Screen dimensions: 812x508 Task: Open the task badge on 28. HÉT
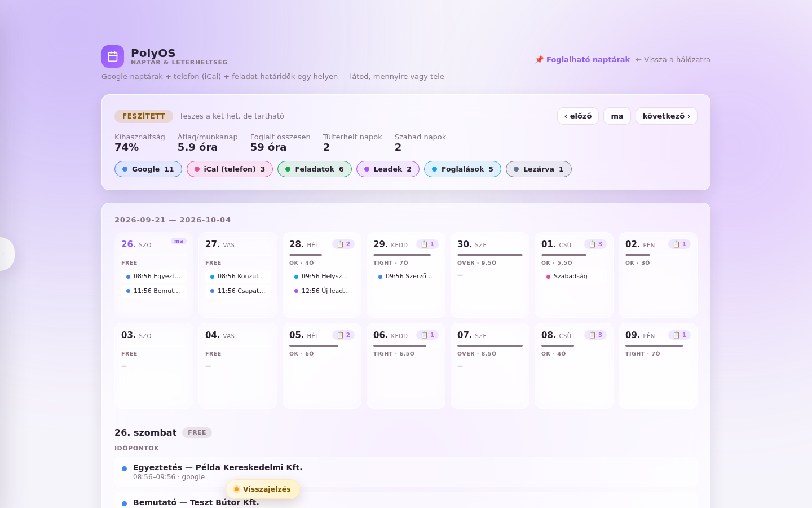click(x=343, y=244)
